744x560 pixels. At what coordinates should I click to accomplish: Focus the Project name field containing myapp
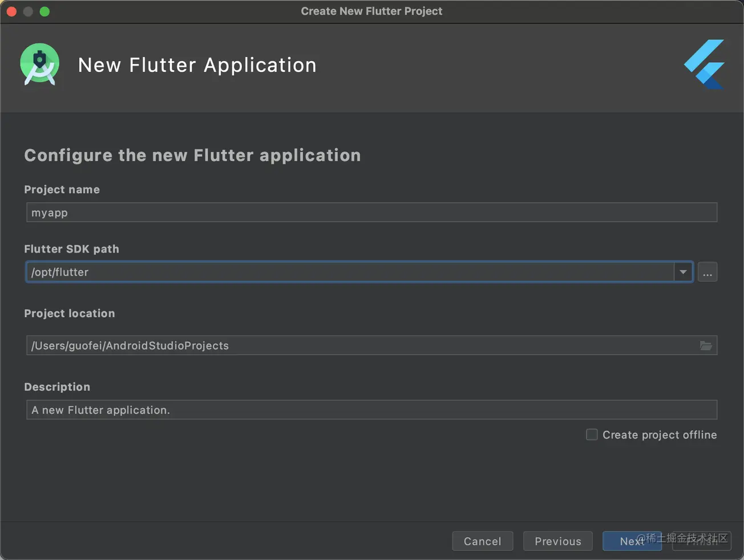coord(371,213)
